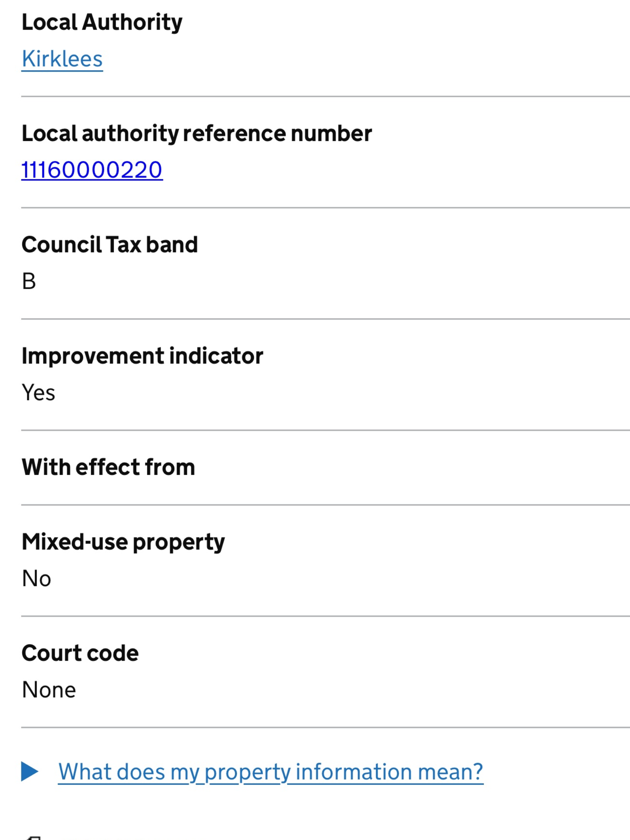The width and height of the screenshot is (630, 840).
Task: Click the 'Mixed-use property' heading
Action: point(123,542)
